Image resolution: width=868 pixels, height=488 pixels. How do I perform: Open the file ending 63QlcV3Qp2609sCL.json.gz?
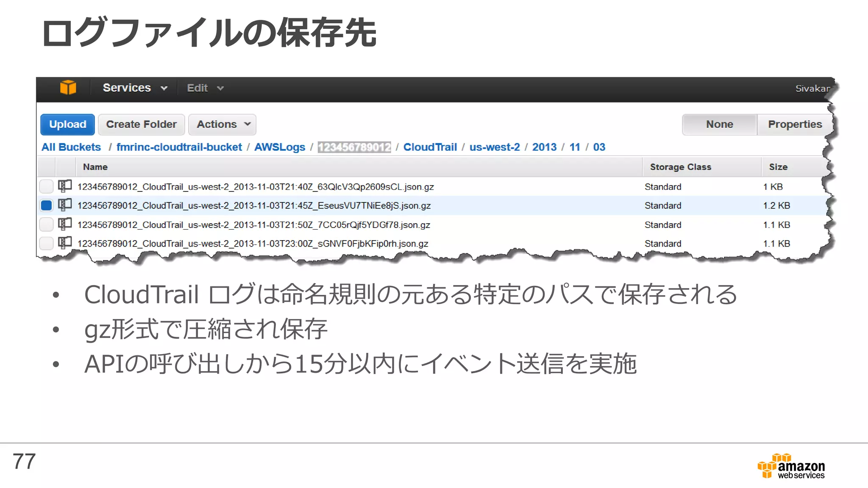tap(256, 187)
